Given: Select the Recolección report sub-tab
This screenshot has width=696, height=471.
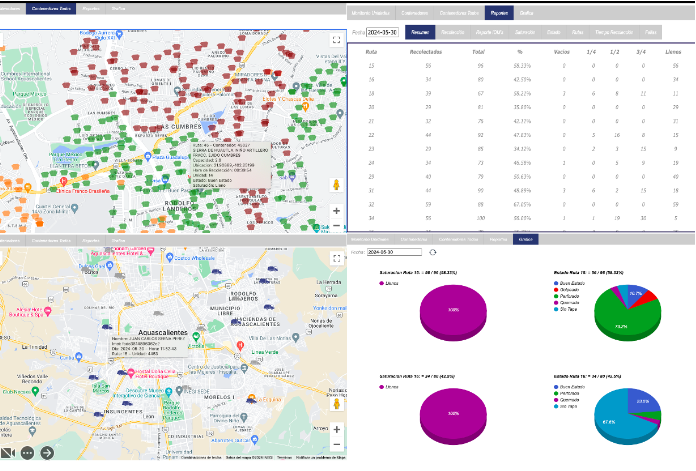Looking at the screenshot, I should [x=453, y=32].
